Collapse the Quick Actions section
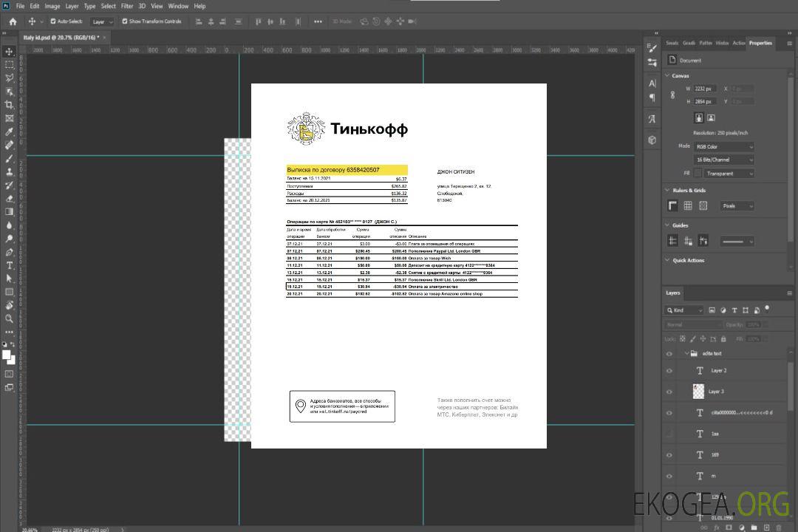Image resolution: width=798 pixels, height=532 pixels. [x=668, y=260]
